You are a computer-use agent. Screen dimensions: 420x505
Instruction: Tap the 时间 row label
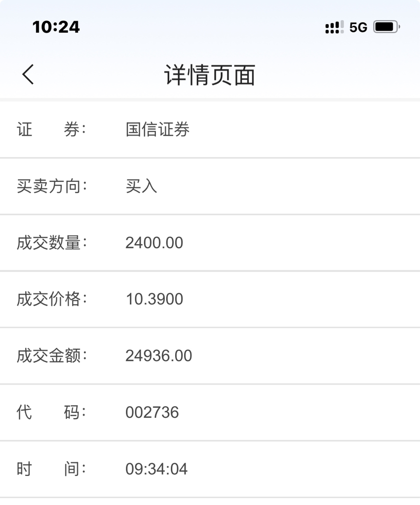51,469
